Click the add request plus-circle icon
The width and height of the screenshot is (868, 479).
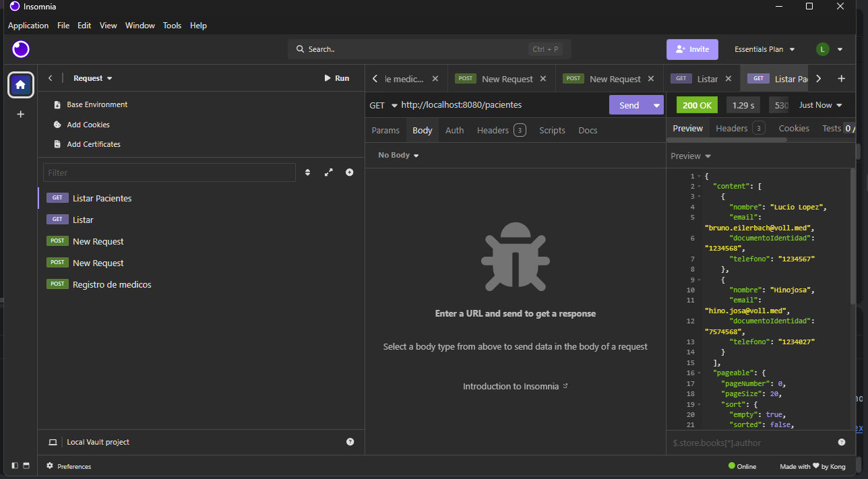350,172
